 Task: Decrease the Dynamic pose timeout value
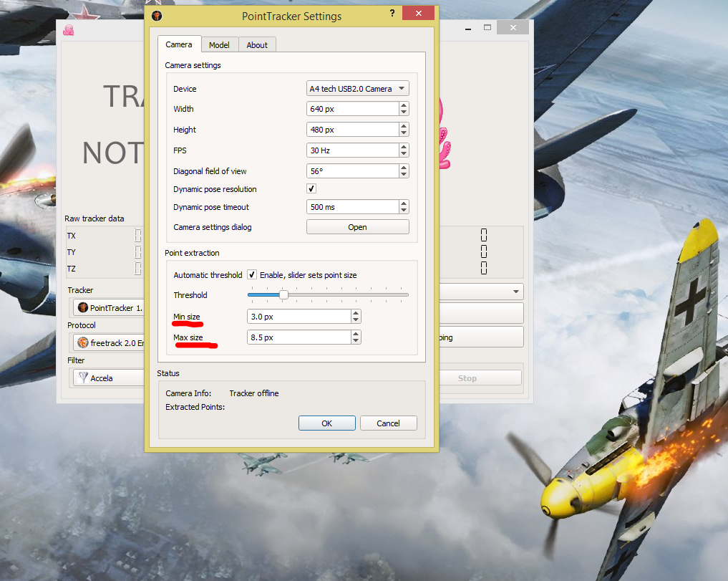coord(404,210)
